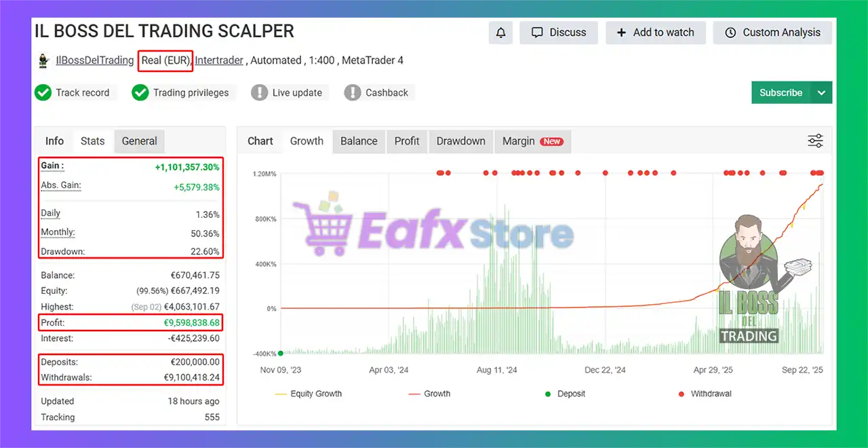Toggle the Deposit legend series
Viewport: 868px width, 448px height.
pyautogui.click(x=565, y=394)
